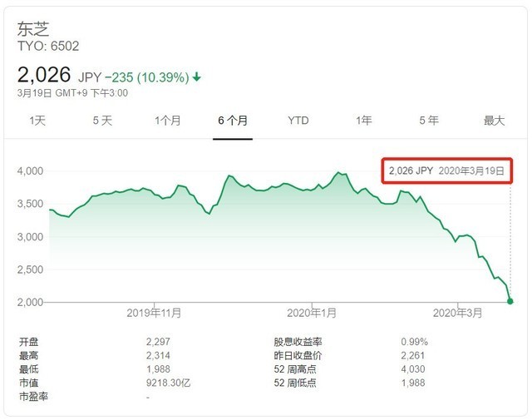Click the 52 周低点 label
The image size is (532, 420).
295,383
